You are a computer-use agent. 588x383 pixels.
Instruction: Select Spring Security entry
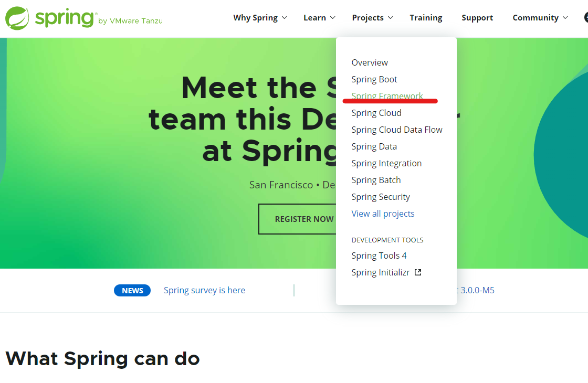pos(380,197)
